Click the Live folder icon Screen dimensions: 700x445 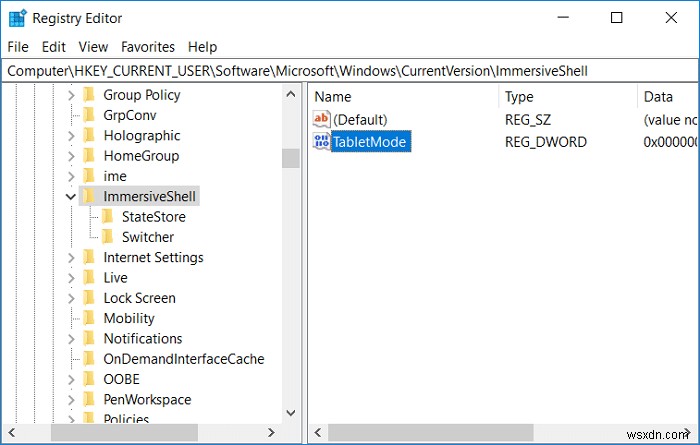click(x=89, y=278)
